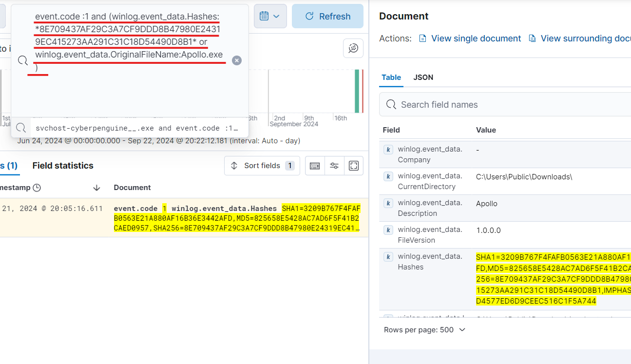
Task: Click the keyword icon for Hashes field
Action: [x=388, y=257]
